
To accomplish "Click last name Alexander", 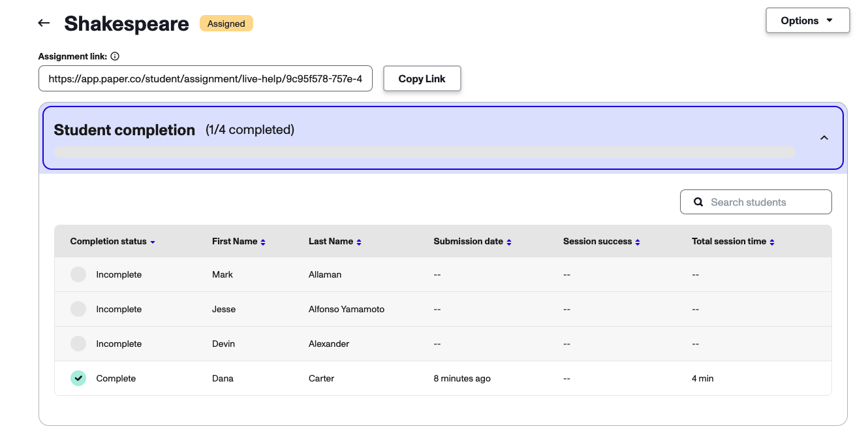I will pos(329,344).
